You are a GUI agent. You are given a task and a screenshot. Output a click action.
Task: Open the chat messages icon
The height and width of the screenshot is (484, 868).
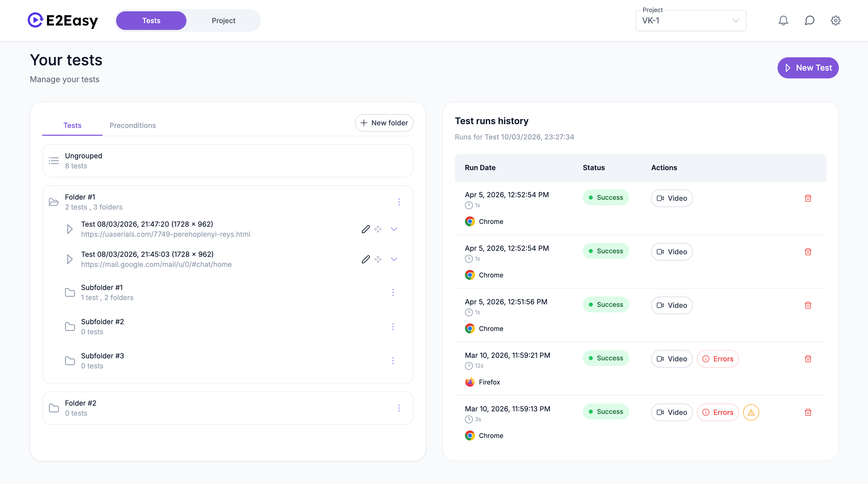pos(809,21)
